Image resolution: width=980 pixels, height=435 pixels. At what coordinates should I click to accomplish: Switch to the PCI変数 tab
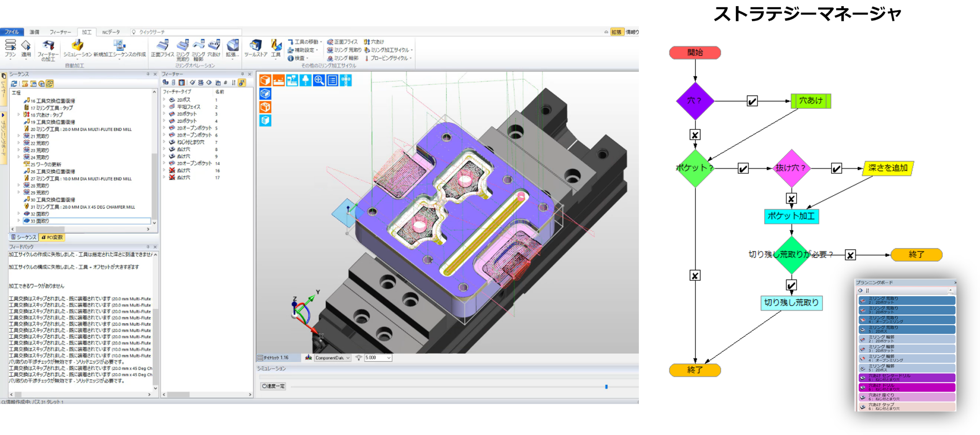52,237
